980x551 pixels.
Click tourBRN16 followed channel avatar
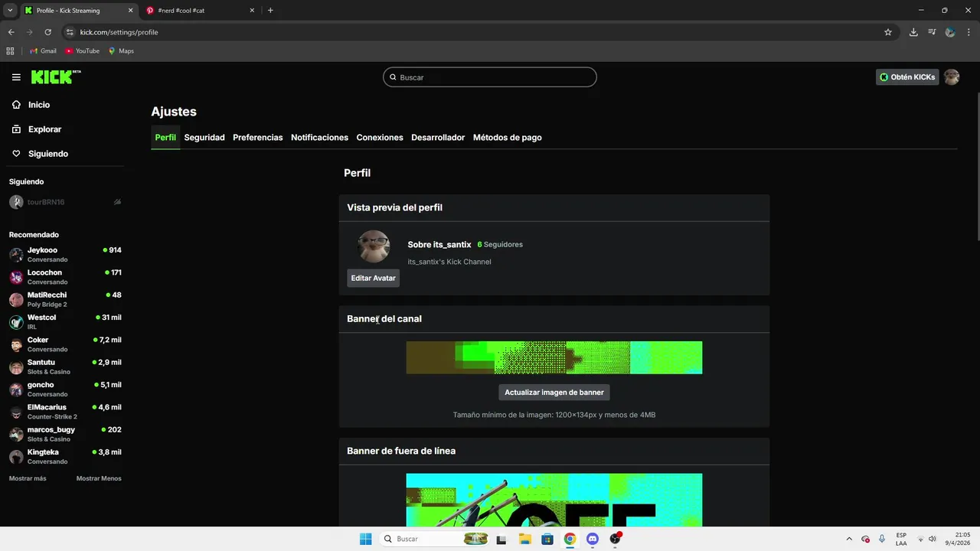(x=16, y=202)
